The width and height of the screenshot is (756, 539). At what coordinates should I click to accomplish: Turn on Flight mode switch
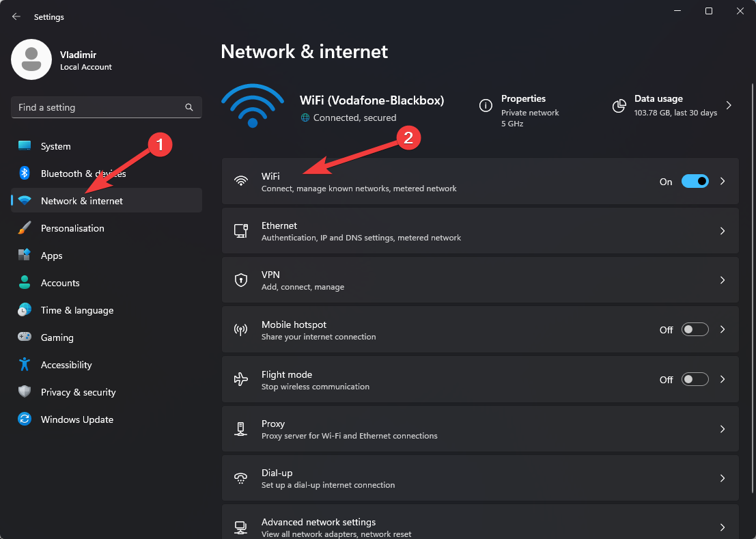695,380
